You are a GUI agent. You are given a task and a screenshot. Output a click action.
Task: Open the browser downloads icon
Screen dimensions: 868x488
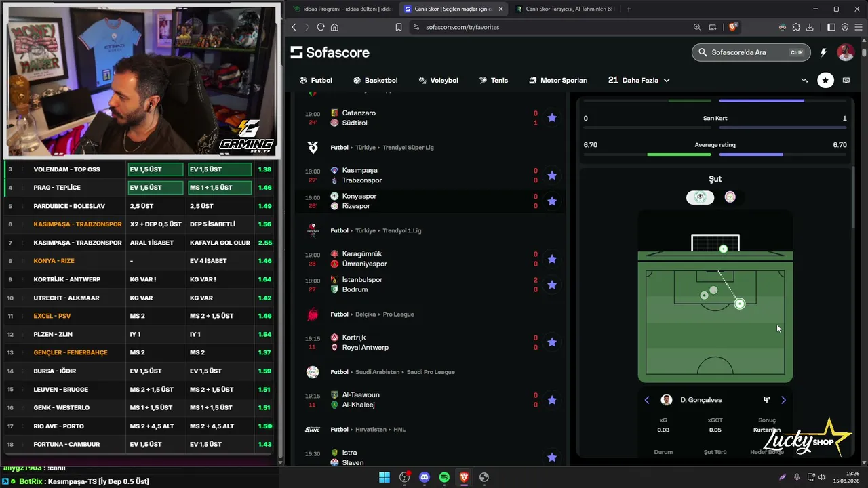click(810, 27)
